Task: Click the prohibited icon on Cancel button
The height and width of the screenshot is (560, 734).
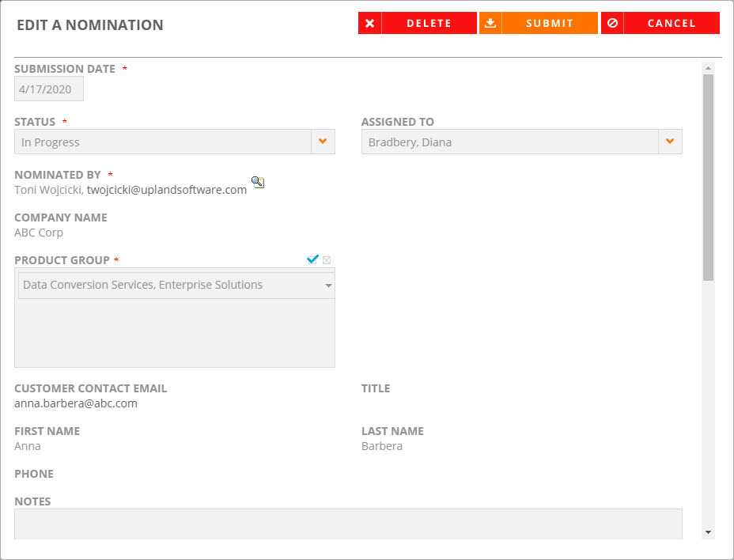Action: pyautogui.click(x=612, y=24)
